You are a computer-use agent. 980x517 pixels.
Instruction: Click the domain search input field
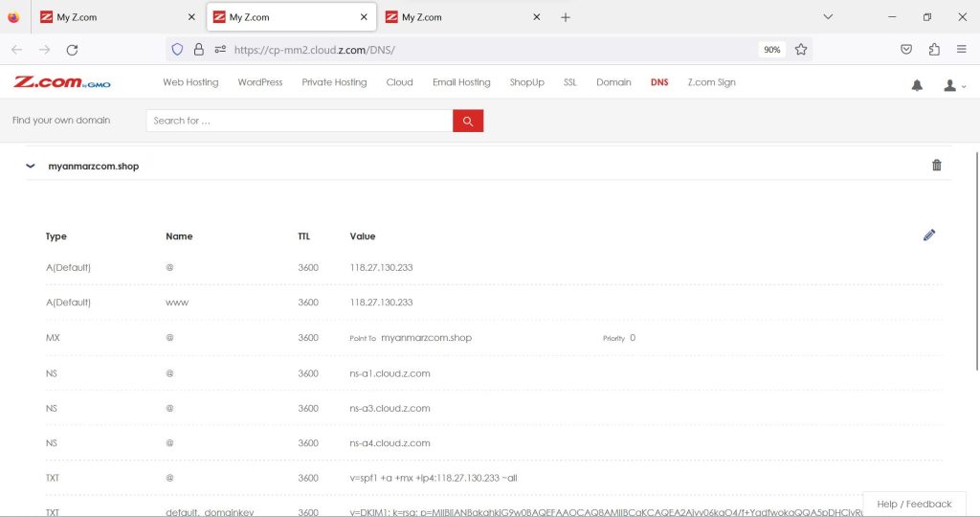300,121
